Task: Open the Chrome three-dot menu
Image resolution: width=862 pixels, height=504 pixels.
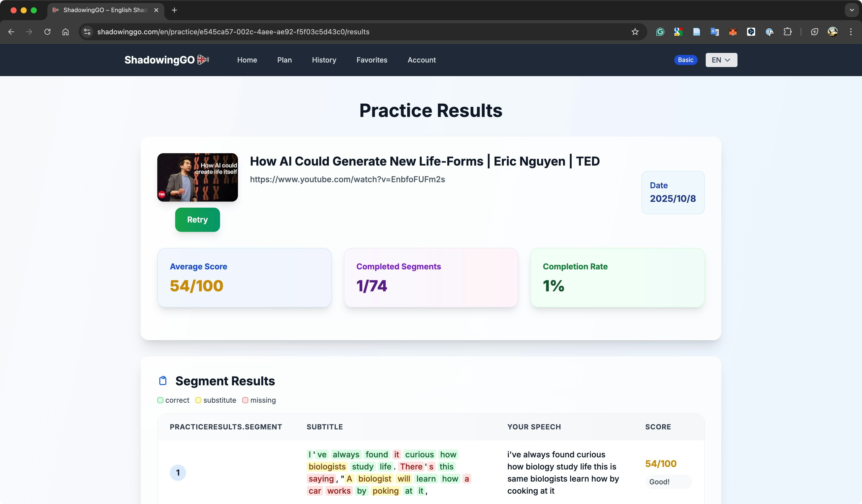Action: pyautogui.click(x=851, y=32)
